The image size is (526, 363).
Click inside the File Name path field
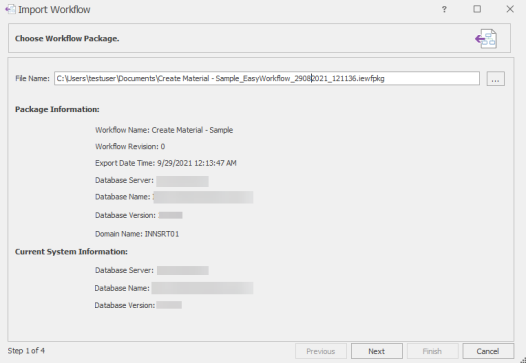coord(267,79)
